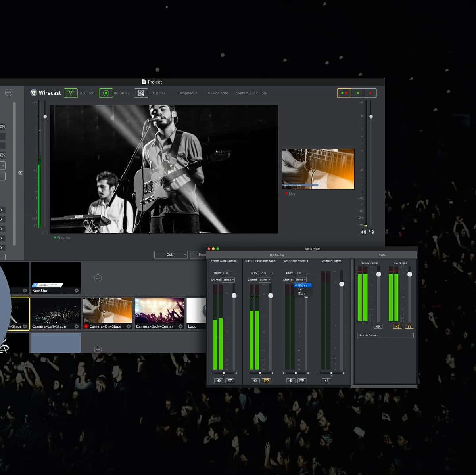Viewport: 476px width, 475px height.
Task: Click the green record button in toolbar
Action: click(x=106, y=93)
